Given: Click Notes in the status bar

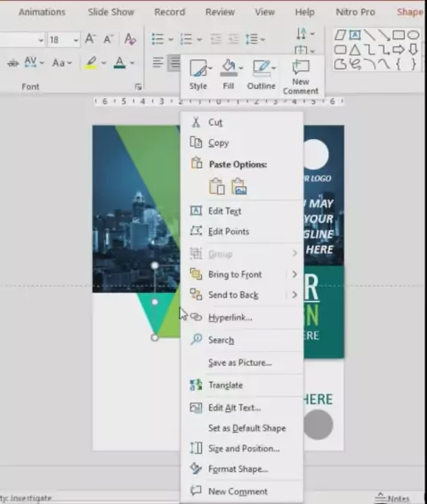Looking at the screenshot, I should (393, 499).
